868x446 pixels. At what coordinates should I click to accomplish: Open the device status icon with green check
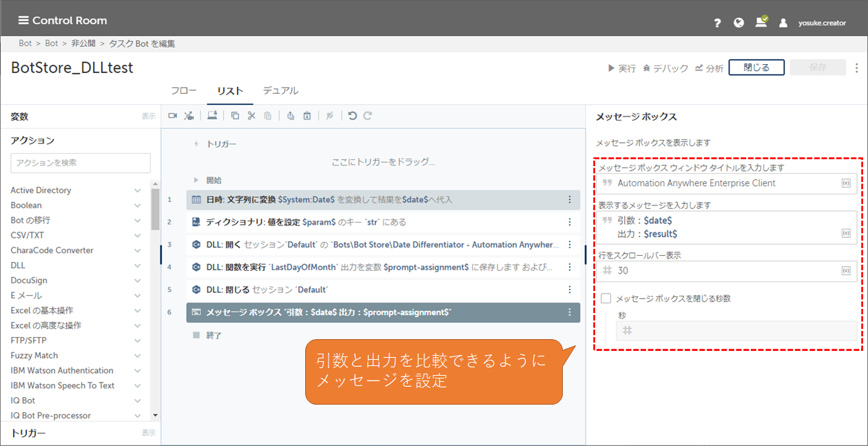pyautogui.click(x=761, y=22)
